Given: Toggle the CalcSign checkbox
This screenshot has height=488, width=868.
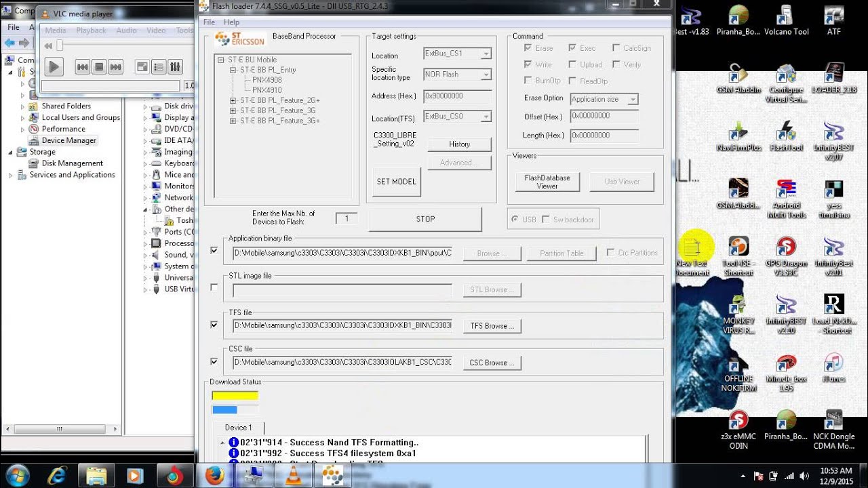Looking at the screenshot, I should coord(616,48).
